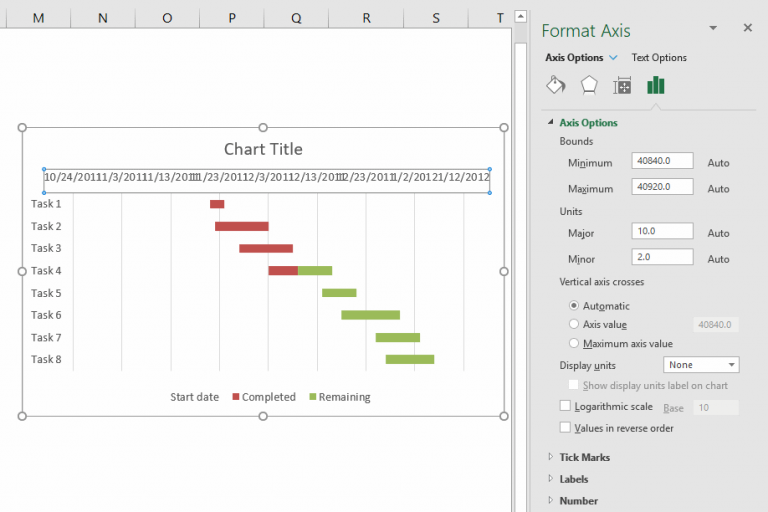
Task: Reset Major unit to Auto
Action: click(718, 233)
